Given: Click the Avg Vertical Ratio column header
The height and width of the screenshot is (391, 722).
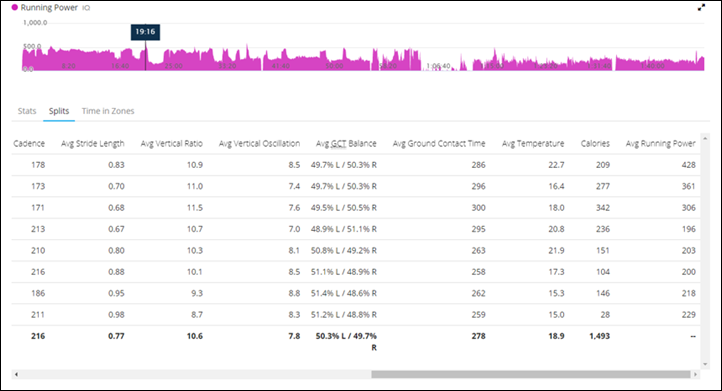Looking at the screenshot, I should [x=172, y=143].
